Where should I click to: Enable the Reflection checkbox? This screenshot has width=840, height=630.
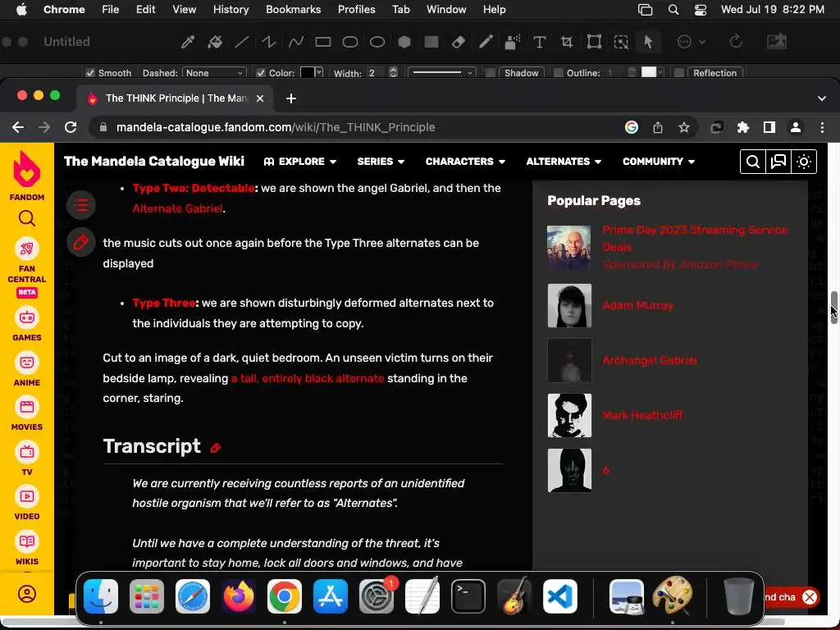(678, 73)
